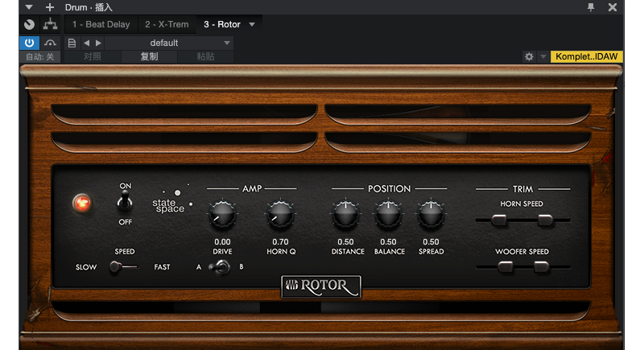Click the B label beside the switch
This screenshot has width=644, height=350.
pos(241,266)
